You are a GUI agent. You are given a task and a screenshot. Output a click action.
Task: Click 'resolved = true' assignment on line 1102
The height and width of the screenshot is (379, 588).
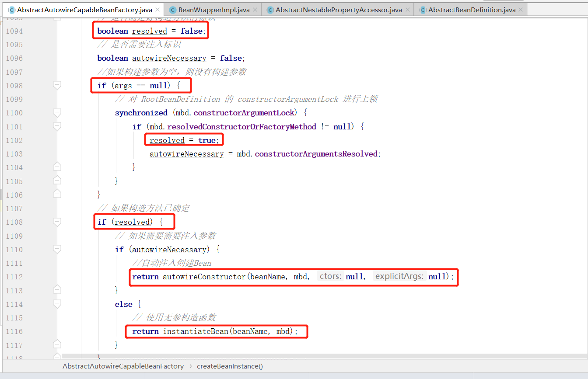click(182, 140)
